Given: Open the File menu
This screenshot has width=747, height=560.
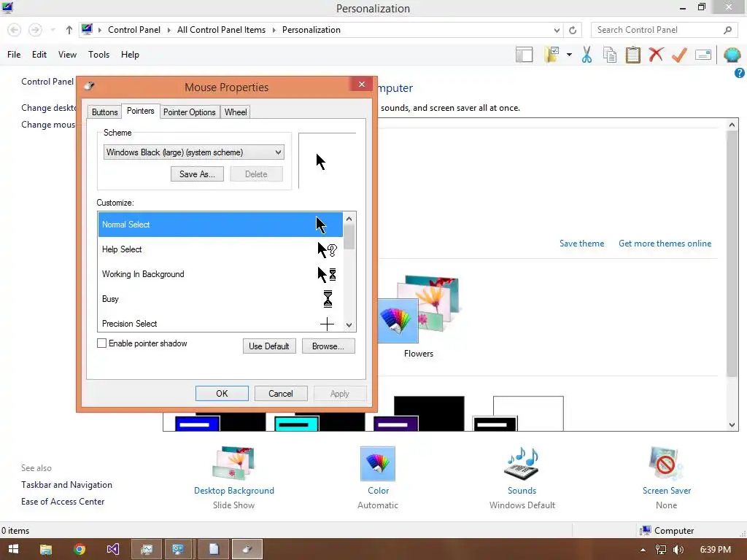Looking at the screenshot, I should [x=14, y=55].
